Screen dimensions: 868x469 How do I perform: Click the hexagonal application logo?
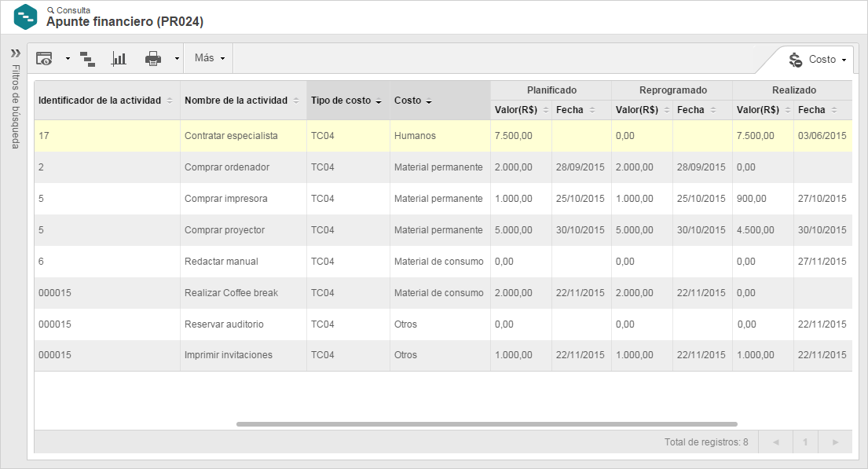pyautogui.click(x=25, y=16)
